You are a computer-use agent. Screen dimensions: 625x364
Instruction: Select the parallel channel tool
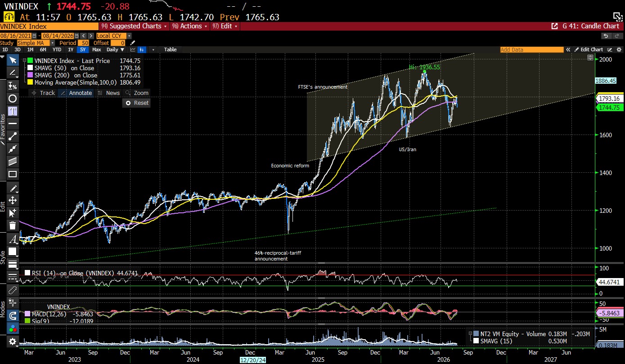pos(13,161)
